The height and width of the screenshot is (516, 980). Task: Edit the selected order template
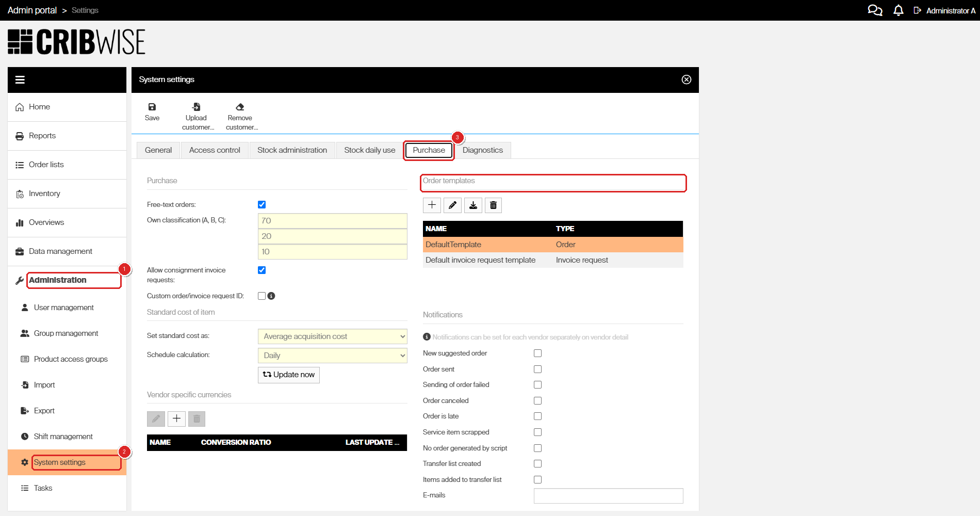[452, 205]
